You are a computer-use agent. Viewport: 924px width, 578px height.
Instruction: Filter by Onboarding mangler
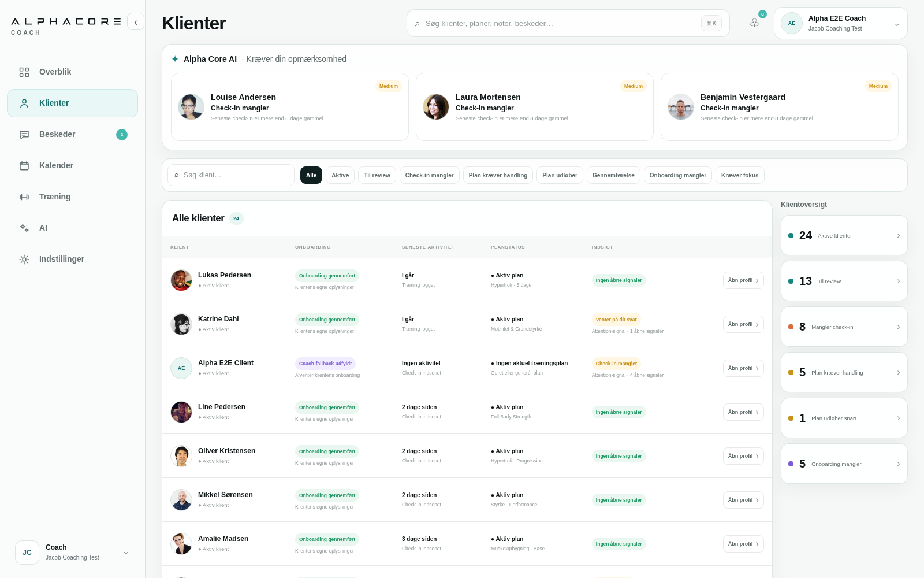point(678,175)
